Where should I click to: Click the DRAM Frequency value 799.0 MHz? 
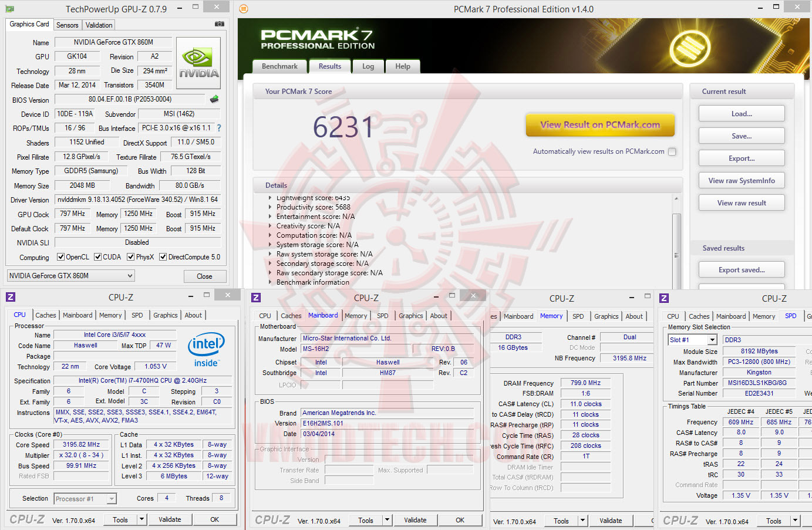tap(586, 383)
